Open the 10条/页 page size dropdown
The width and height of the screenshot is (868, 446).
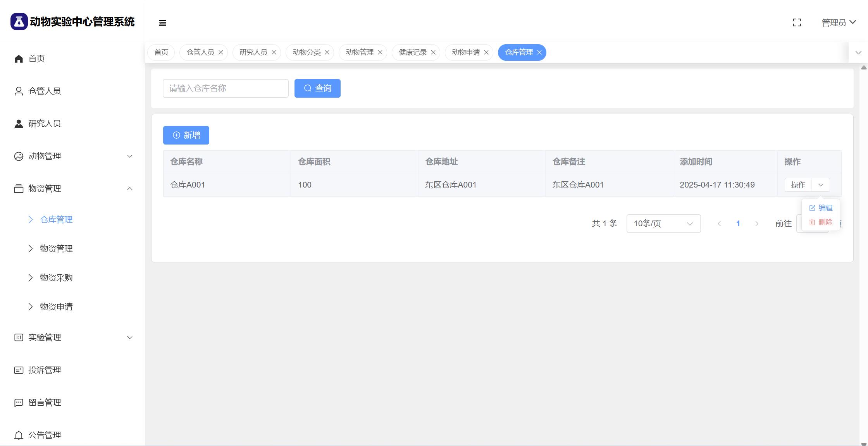pos(663,224)
